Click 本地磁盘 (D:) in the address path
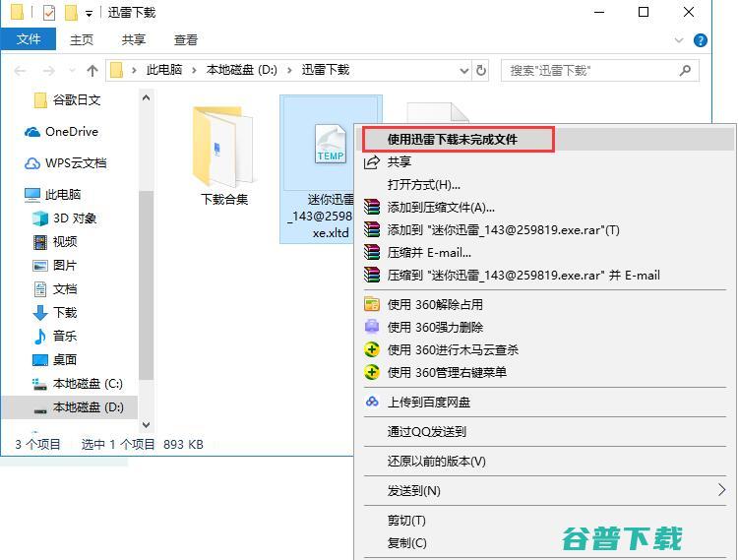The height and width of the screenshot is (560, 738). pos(241,70)
